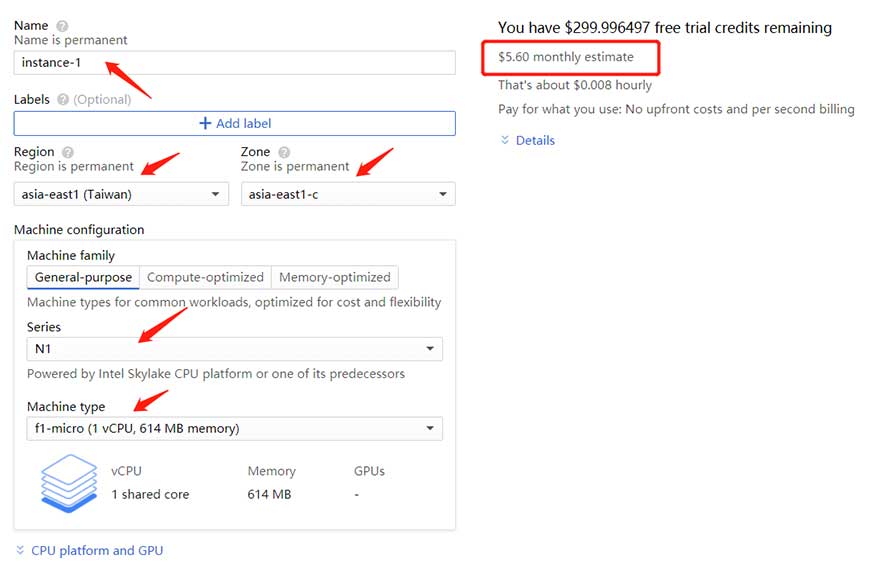The width and height of the screenshot is (890, 567).
Task: Click into the instance-1 name field
Action: coord(234,63)
